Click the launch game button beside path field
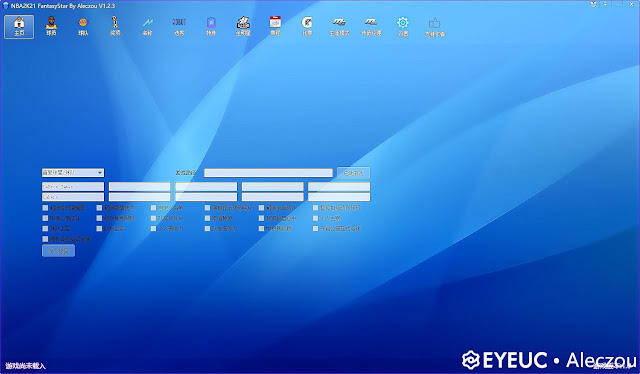The width and height of the screenshot is (640, 374). (353, 173)
